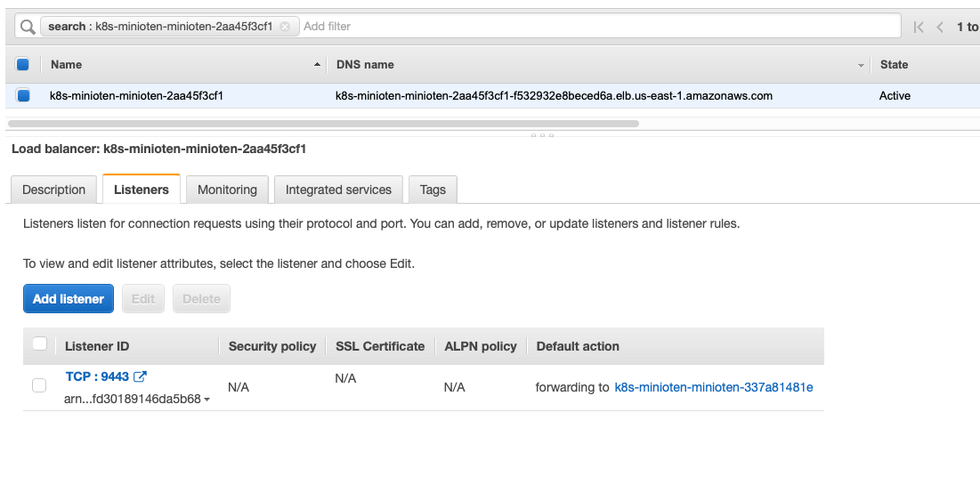Open target group k8s-minioten-minioten-337a81481e link
Screen dimensions: 980x477
[714, 387]
